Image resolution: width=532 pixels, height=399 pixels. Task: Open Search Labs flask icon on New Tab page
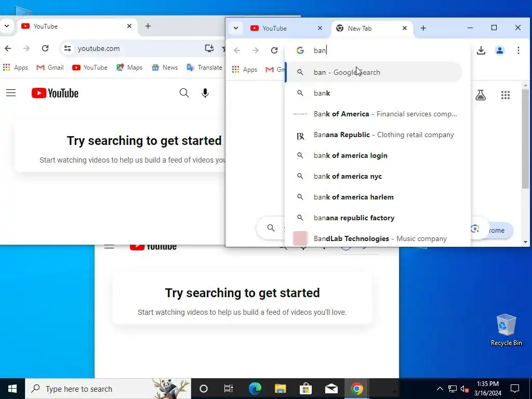coord(481,95)
